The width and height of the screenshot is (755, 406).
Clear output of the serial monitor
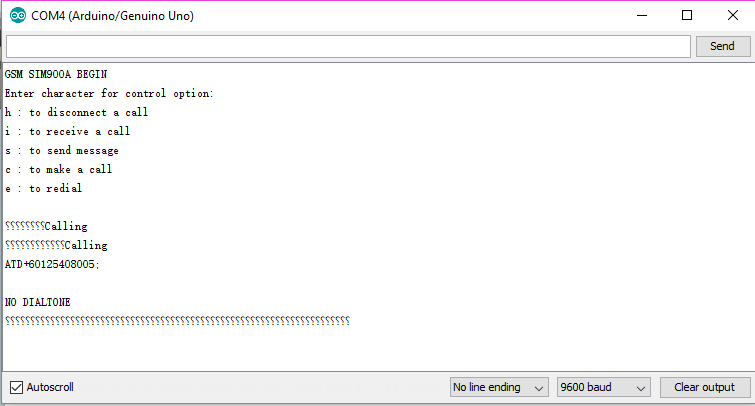tap(704, 387)
